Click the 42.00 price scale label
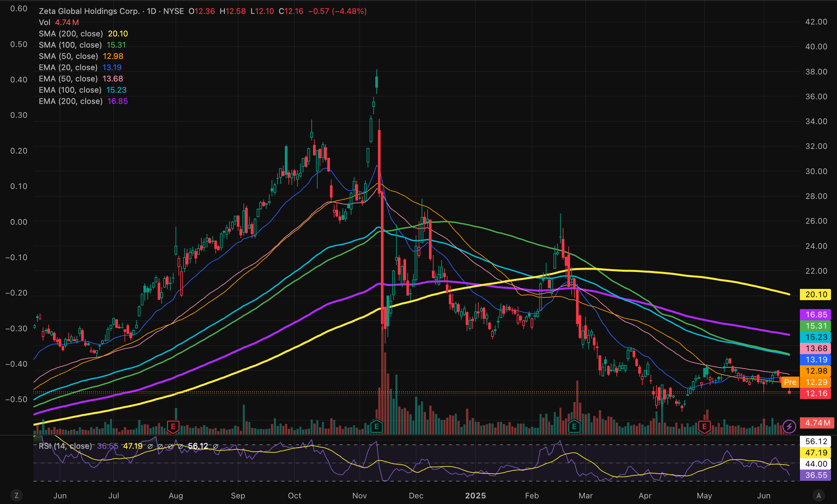The width and height of the screenshot is (837, 504). pyautogui.click(x=816, y=22)
